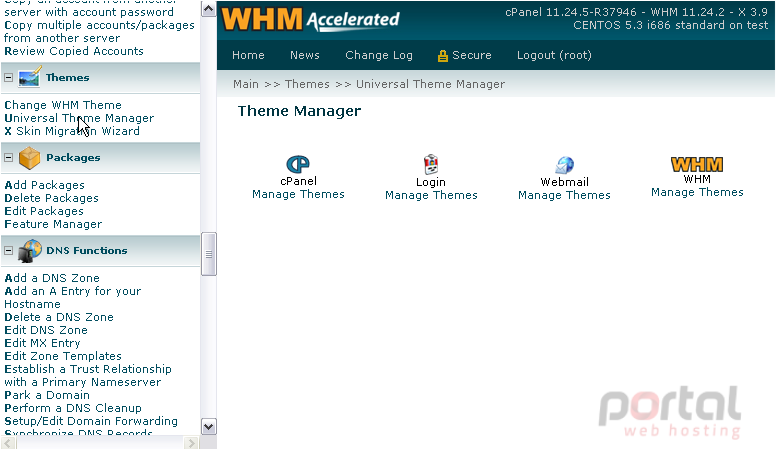Open Edit DNS Zone
Viewport: 776px width, 450px height.
[46, 330]
